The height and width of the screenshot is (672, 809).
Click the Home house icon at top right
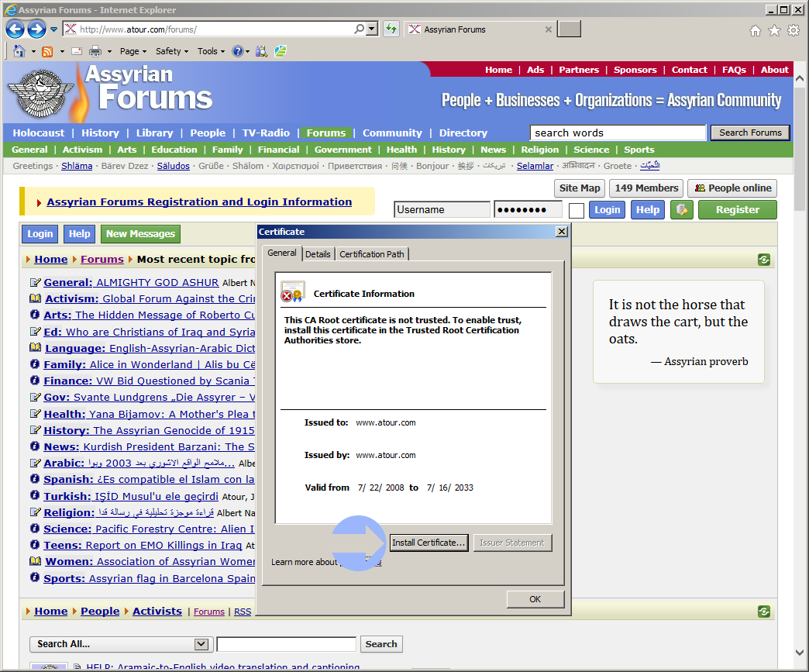tap(756, 31)
